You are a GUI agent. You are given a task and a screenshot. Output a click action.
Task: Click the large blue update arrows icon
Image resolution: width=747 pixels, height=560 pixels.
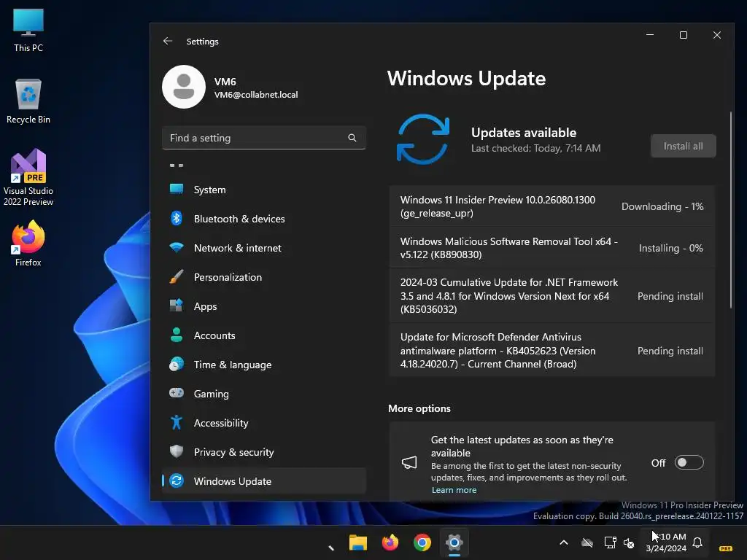tap(423, 139)
